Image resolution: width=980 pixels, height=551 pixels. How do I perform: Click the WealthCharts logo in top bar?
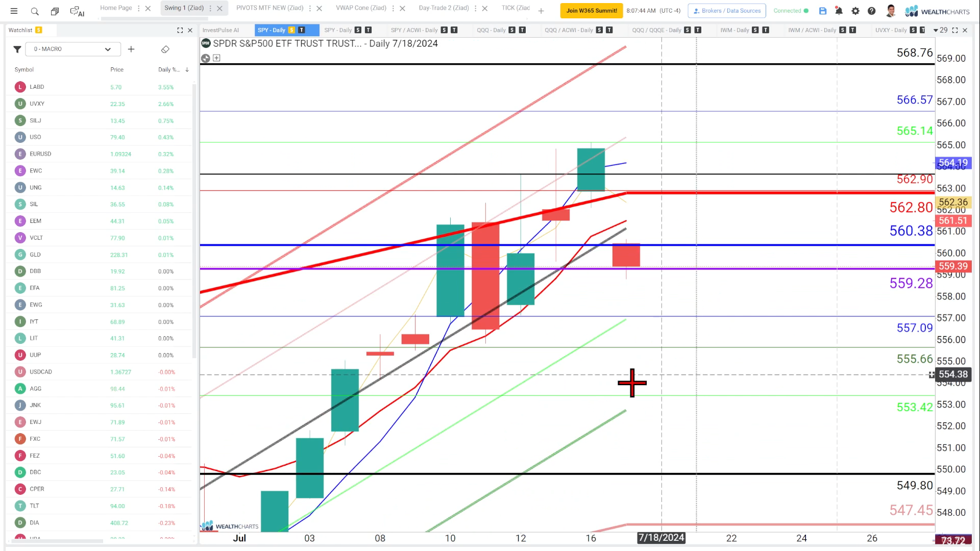pyautogui.click(x=937, y=11)
